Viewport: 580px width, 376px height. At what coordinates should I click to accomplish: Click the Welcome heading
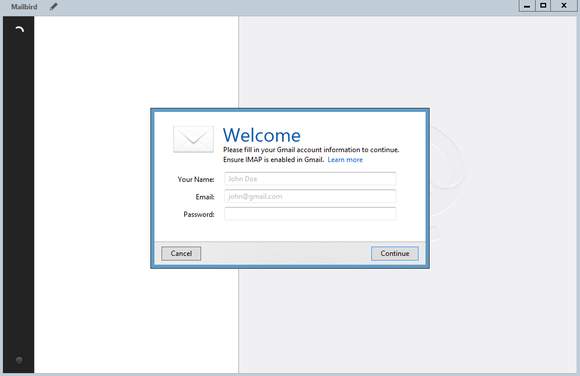click(262, 135)
